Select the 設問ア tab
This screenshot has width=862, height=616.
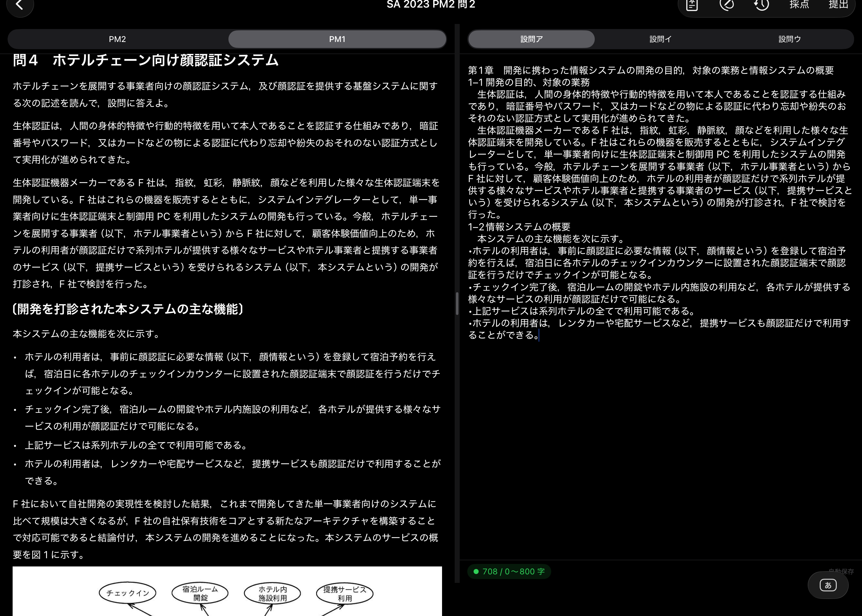531,39
